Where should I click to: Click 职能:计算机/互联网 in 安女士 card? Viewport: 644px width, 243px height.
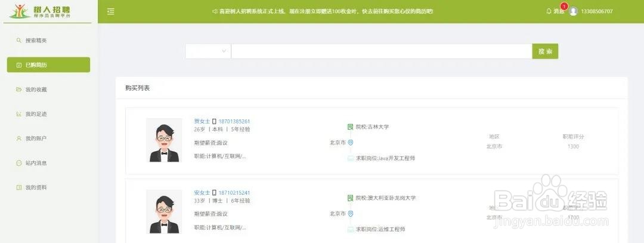pos(220,227)
